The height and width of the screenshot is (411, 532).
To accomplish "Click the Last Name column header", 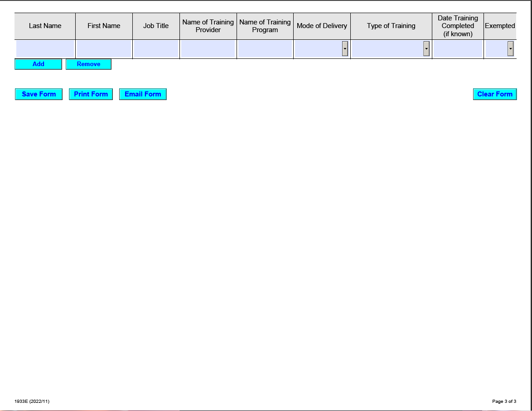I will click(x=44, y=26).
